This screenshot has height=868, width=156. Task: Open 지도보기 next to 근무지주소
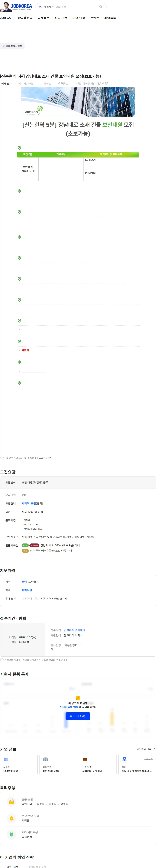tap(91, 537)
